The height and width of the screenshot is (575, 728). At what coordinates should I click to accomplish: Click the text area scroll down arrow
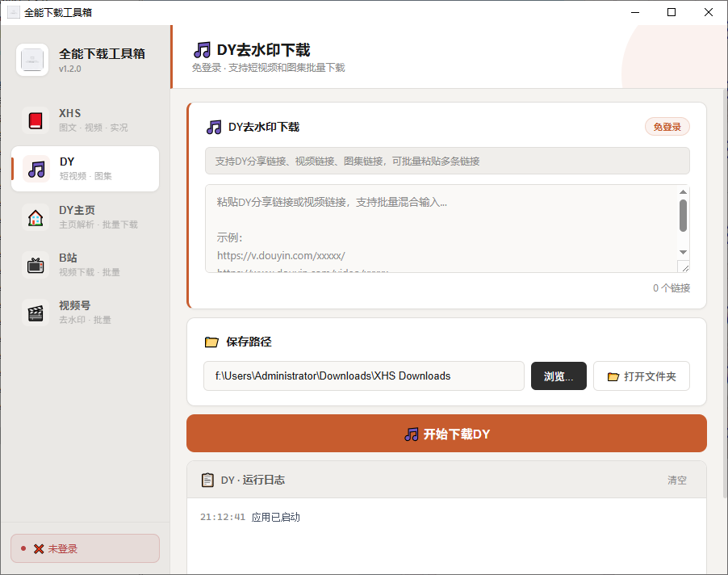pos(683,252)
